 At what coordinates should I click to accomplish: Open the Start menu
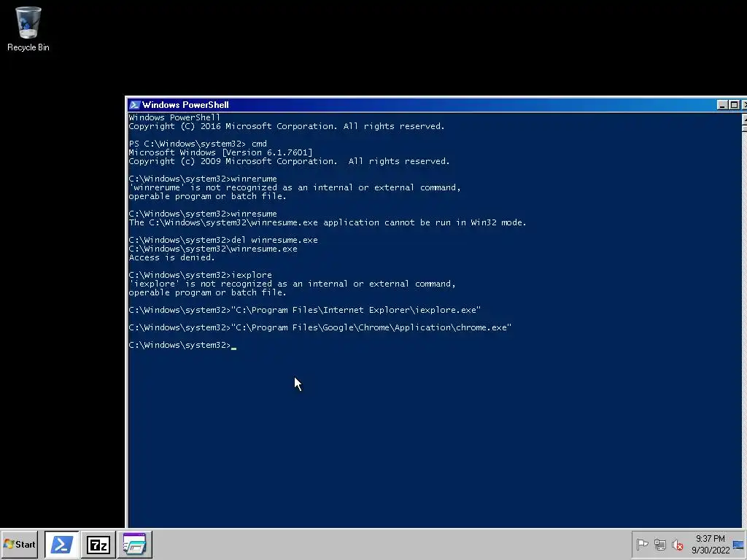[x=20, y=544]
